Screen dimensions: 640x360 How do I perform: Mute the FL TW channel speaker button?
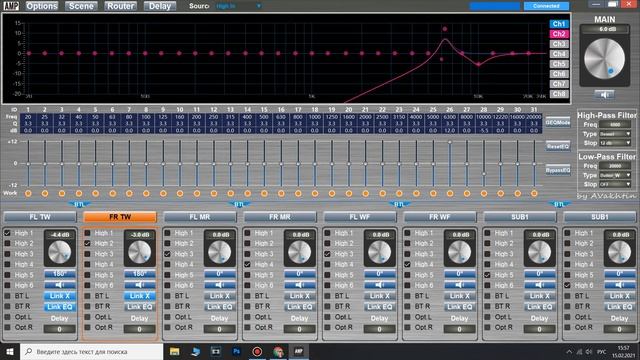[x=60, y=284]
